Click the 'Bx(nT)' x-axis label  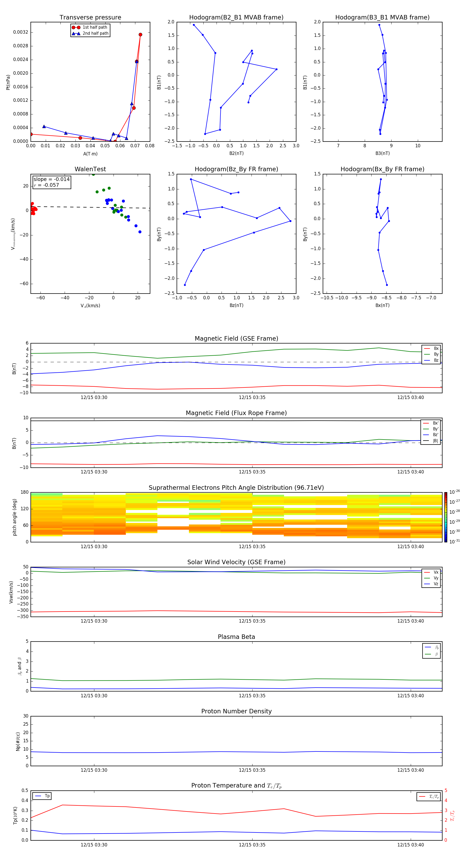(382, 305)
